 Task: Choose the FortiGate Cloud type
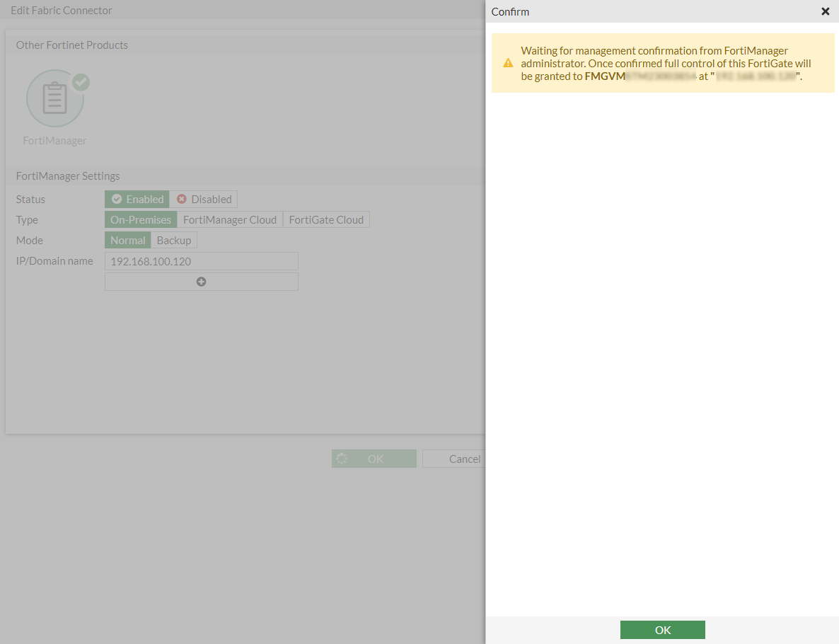point(326,219)
